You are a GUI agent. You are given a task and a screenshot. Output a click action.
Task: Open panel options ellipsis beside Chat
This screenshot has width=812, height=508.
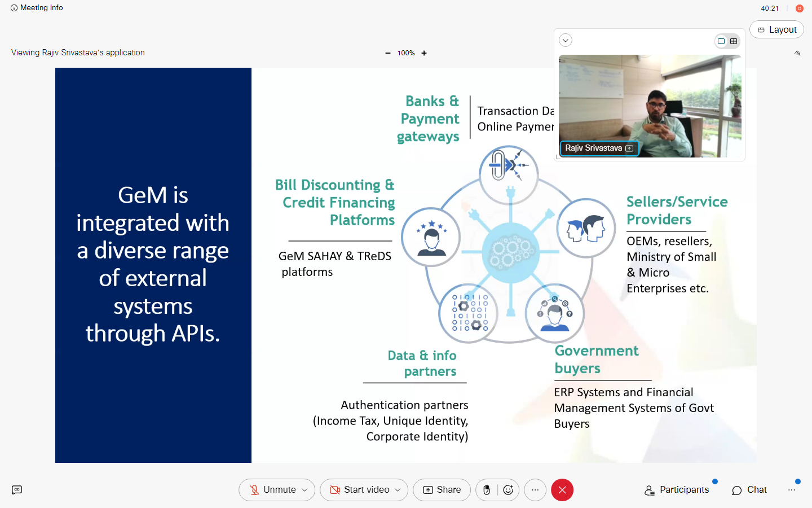(x=792, y=490)
